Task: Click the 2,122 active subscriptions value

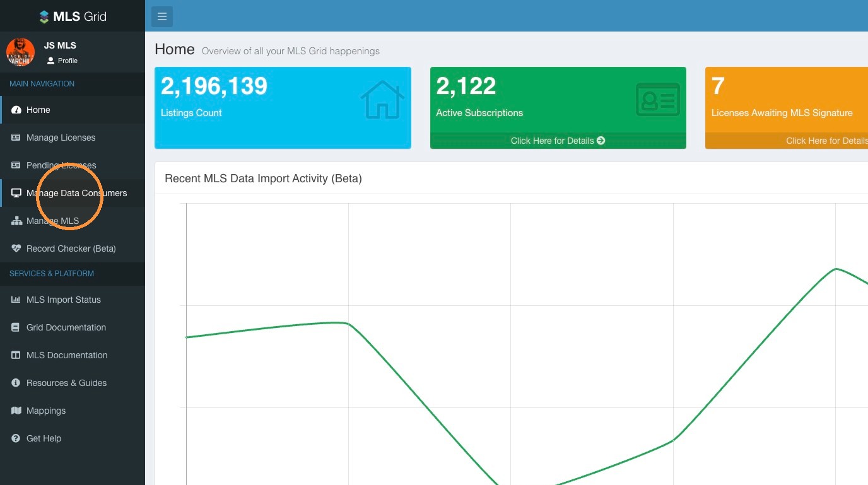Action: pos(466,86)
